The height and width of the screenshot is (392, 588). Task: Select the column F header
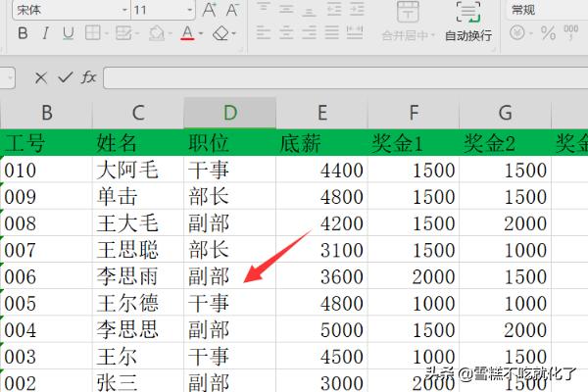[x=414, y=112]
